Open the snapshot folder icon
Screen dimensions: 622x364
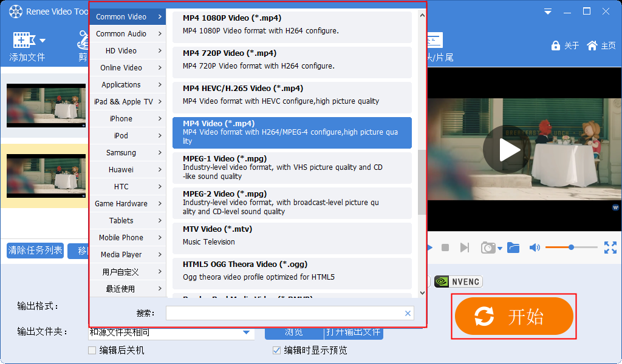[513, 248]
